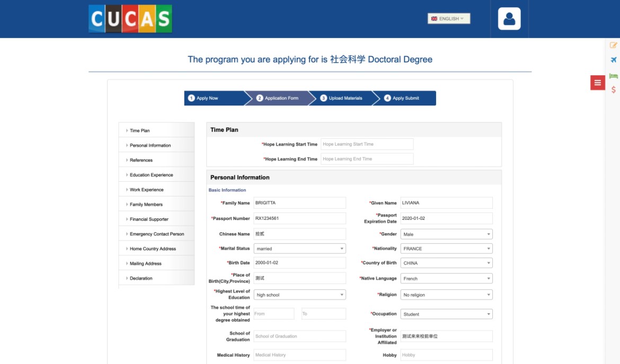The width and height of the screenshot is (620, 364).
Task: Jump to Emergency Contact Person section
Action: pos(157,234)
